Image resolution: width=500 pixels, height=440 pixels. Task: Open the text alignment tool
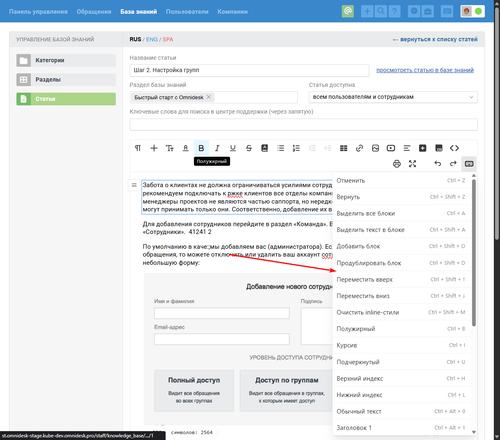[407, 148]
